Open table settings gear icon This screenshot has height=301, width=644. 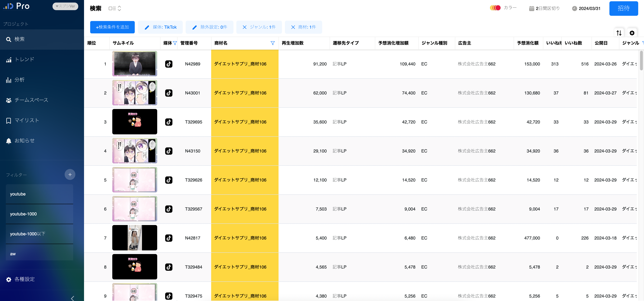(632, 33)
